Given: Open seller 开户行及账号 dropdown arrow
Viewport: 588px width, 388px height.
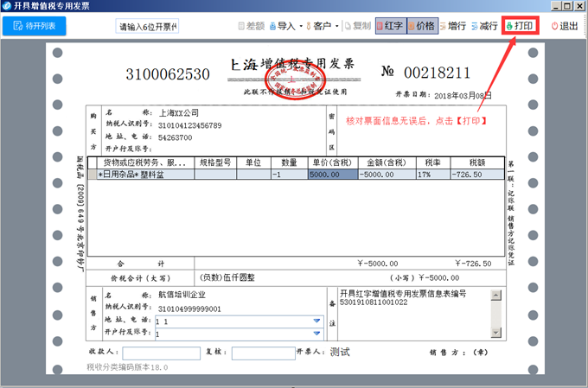Looking at the screenshot, I should [x=316, y=334].
